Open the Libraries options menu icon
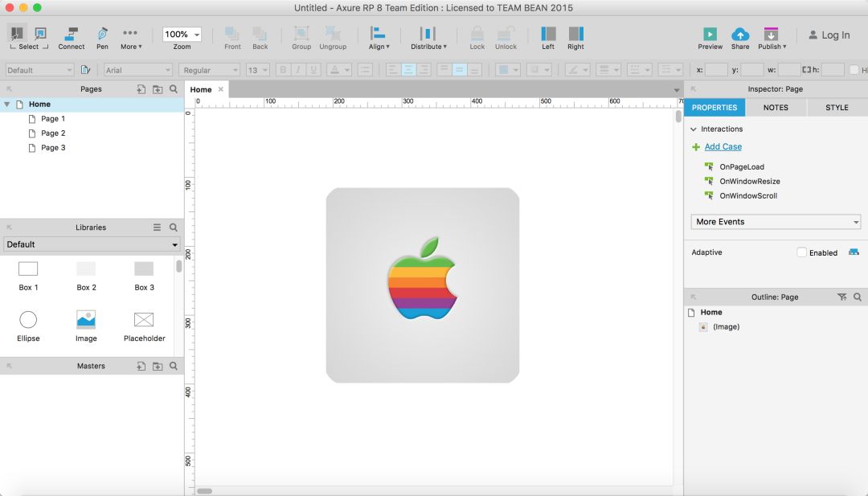 158,228
